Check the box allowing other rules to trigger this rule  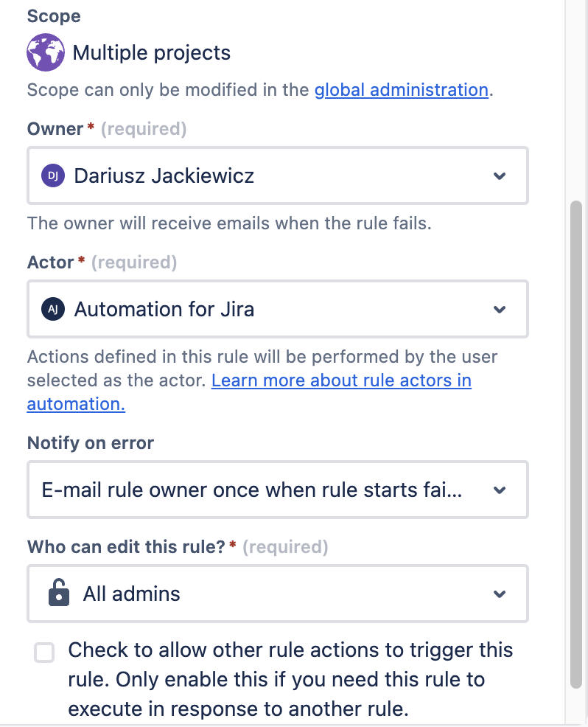coord(44,652)
